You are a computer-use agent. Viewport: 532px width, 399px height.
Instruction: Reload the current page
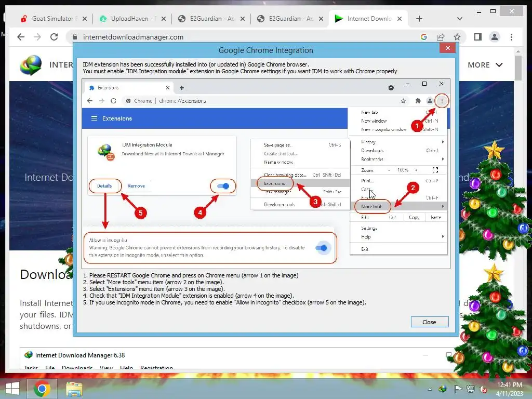(54, 37)
